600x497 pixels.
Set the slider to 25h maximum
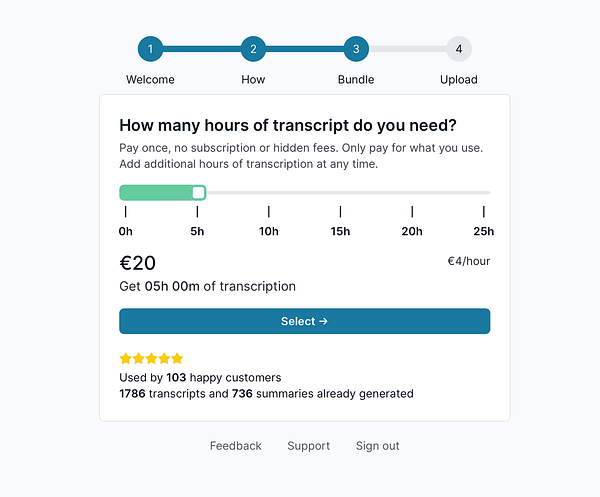click(484, 192)
